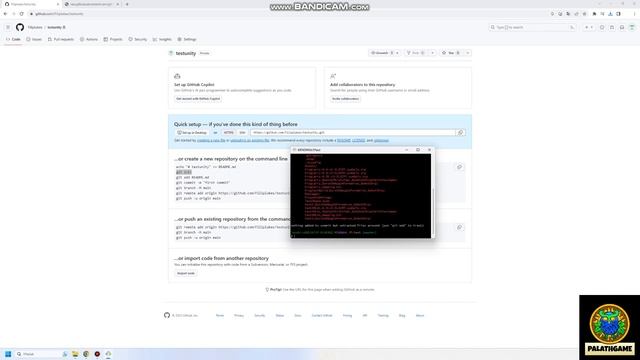The image size is (640, 360).
Task: Click the footer About link
Action: pos(420,316)
